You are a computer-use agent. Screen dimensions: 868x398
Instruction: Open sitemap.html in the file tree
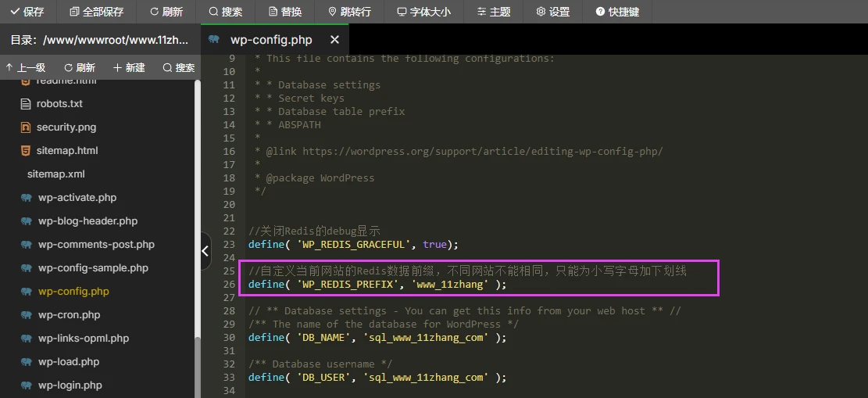[67, 150]
